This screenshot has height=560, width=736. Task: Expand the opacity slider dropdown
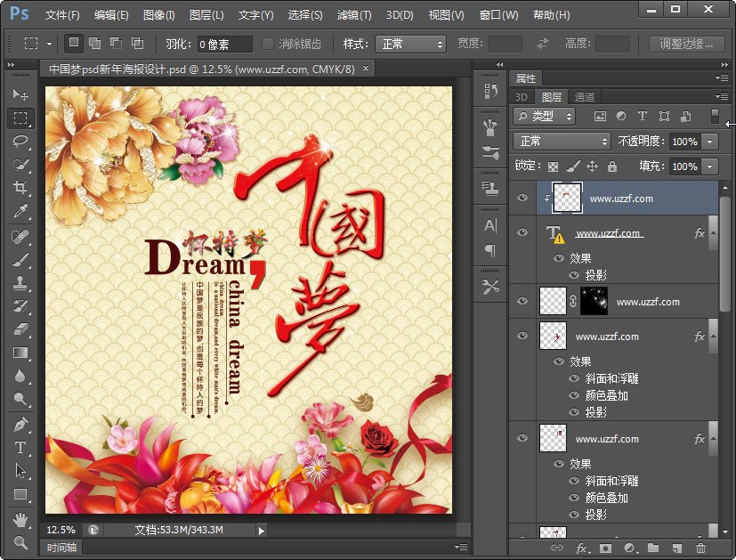click(710, 142)
